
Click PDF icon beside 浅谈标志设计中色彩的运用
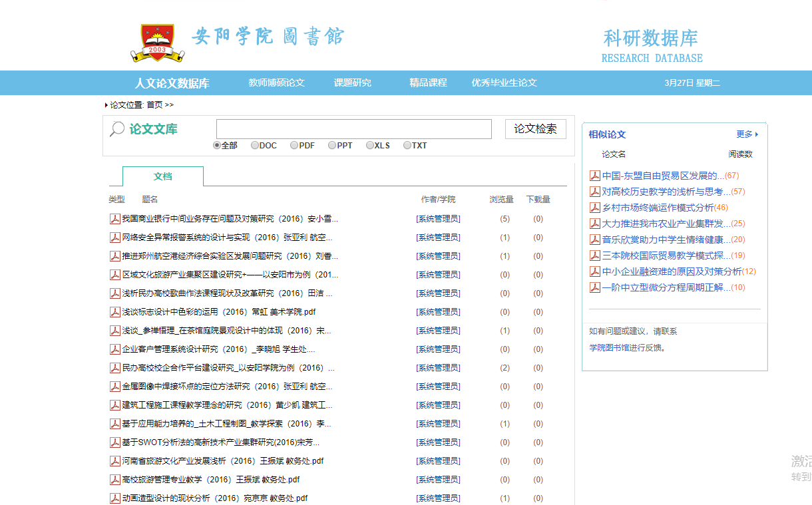click(x=115, y=312)
